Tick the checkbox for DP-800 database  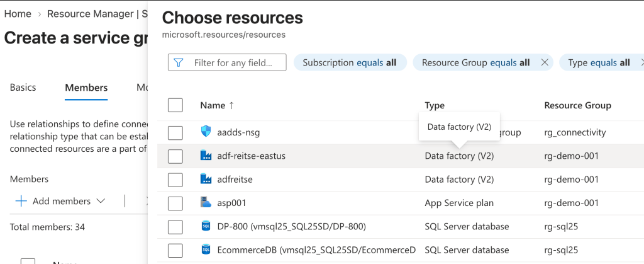175,227
